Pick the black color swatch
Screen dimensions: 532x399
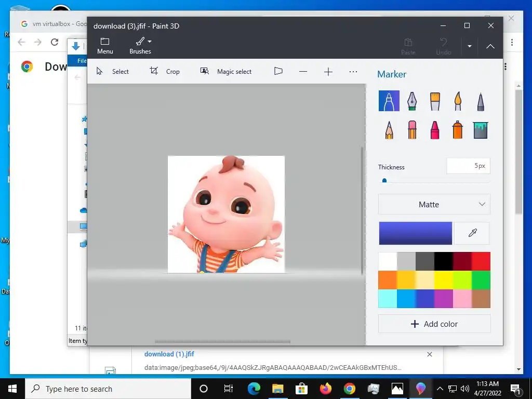[x=444, y=261]
